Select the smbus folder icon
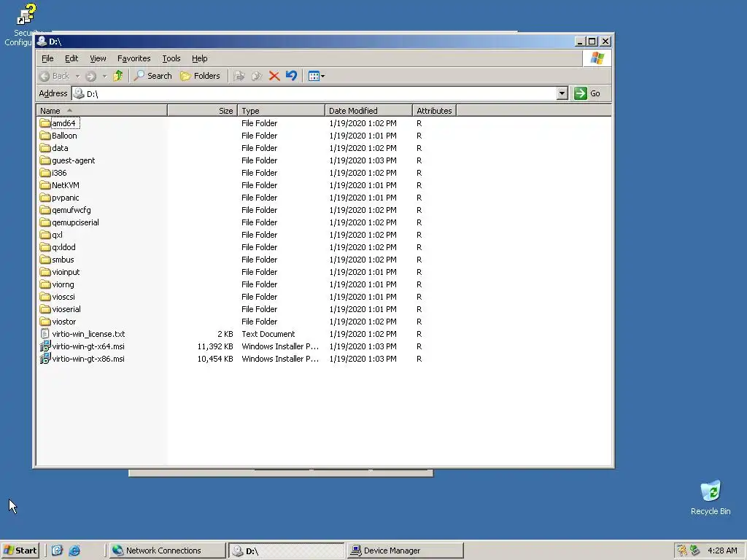Viewport: 747px width, 560px height. pos(45,260)
